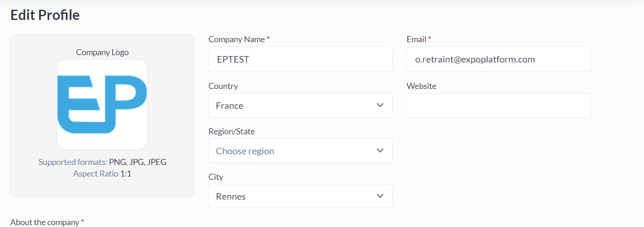Select the empty Website input field

498,106
